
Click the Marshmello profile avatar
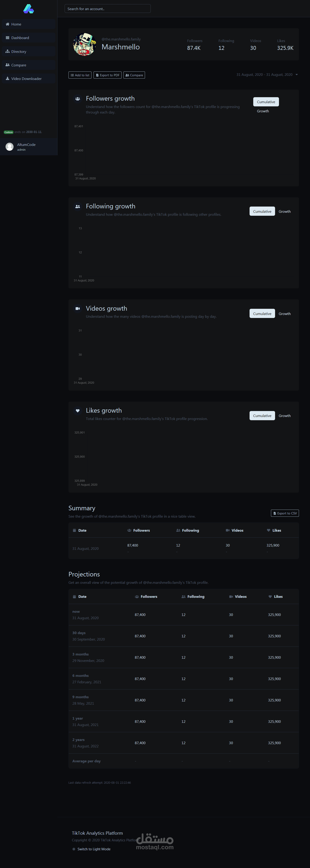pyautogui.click(x=84, y=44)
